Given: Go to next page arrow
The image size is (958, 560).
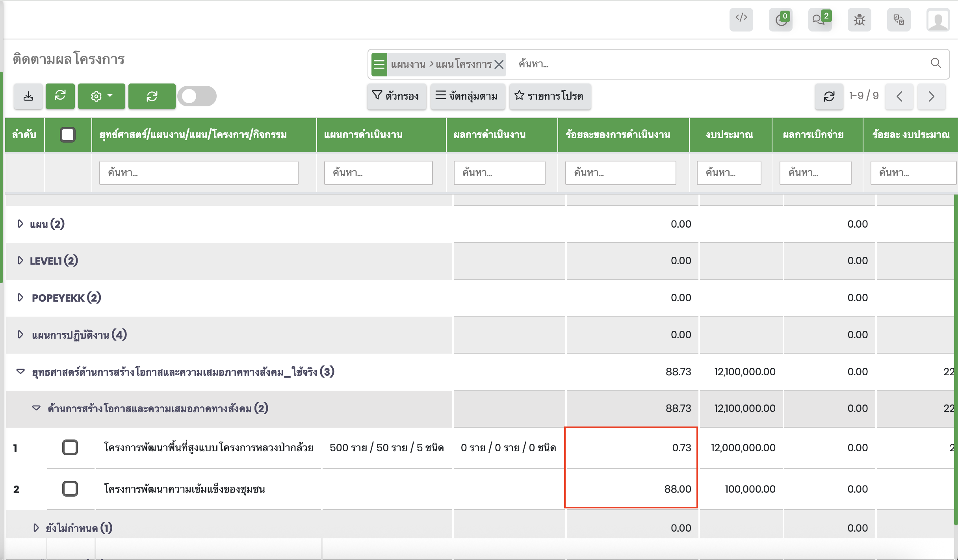Looking at the screenshot, I should coord(931,96).
